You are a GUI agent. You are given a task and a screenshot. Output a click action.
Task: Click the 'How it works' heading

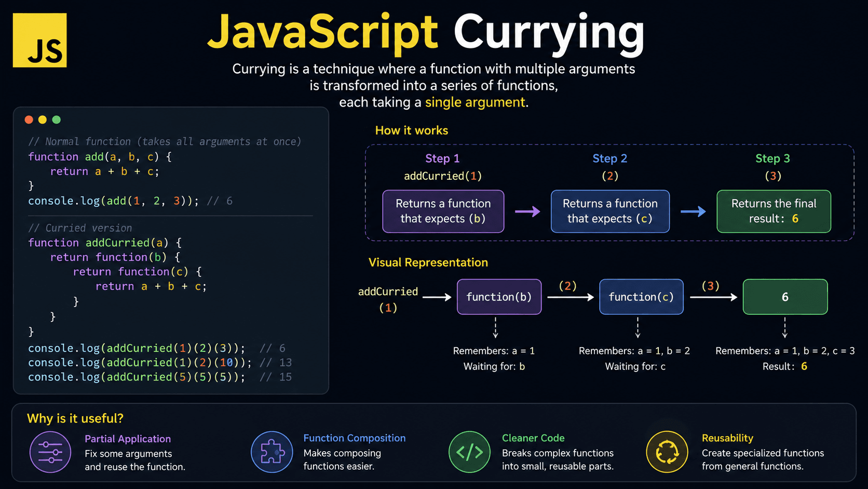tap(412, 130)
